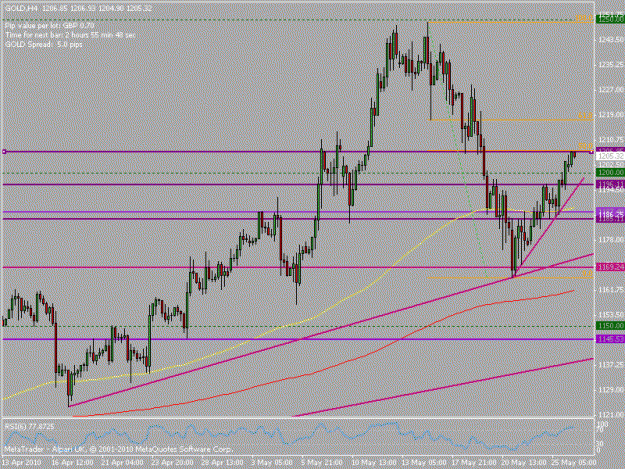
Task: Click the 1178.00 price scale value
Action: (x=611, y=239)
